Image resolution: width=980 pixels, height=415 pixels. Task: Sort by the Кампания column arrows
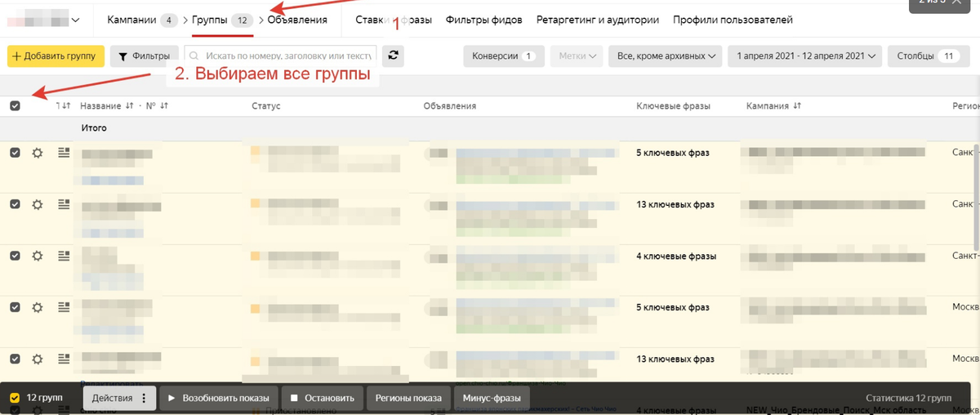click(797, 106)
